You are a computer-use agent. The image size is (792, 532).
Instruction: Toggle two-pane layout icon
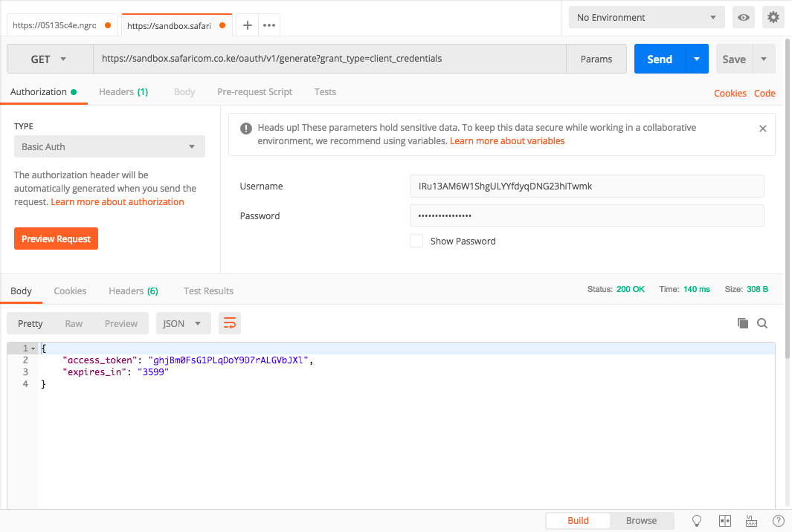click(x=725, y=520)
